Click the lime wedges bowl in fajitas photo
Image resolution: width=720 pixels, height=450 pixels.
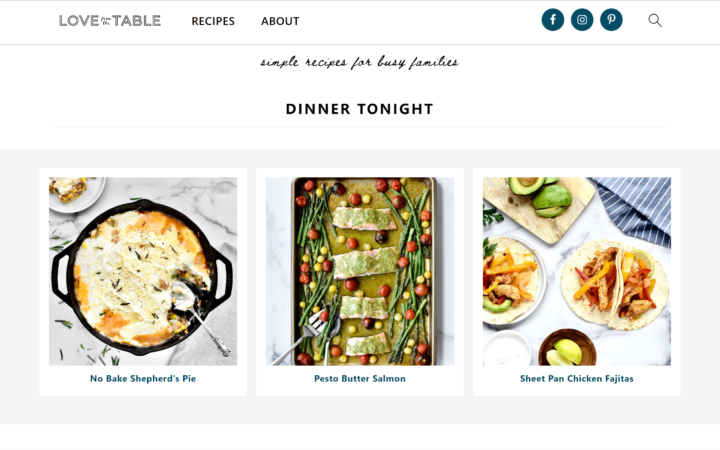coord(567,348)
